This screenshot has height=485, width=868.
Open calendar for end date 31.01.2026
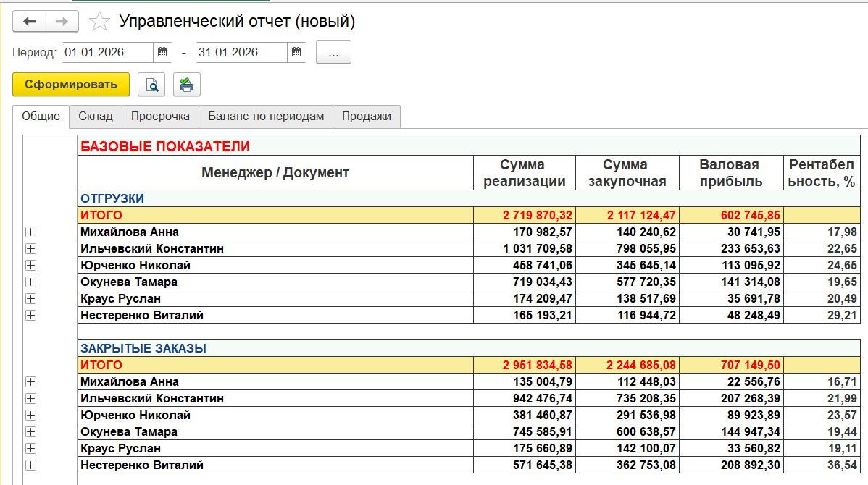(x=296, y=53)
